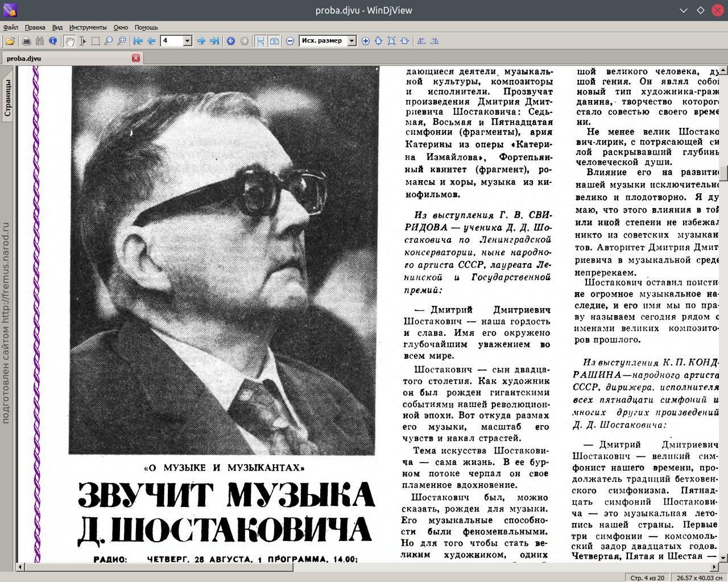
Task: Open the Правка menu
Action: click(35, 27)
